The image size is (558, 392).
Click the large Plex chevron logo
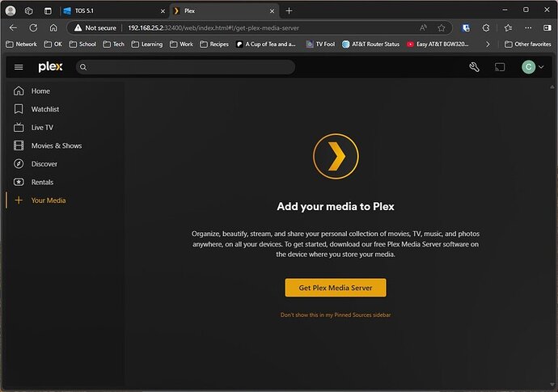point(336,156)
